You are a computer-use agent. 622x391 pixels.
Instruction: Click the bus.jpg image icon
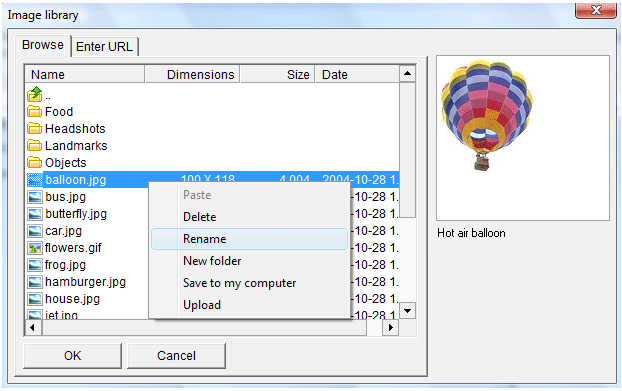(x=35, y=197)
